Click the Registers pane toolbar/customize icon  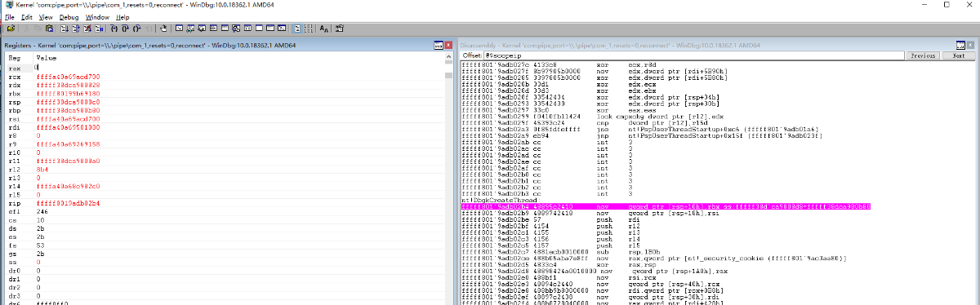[438, 44]
